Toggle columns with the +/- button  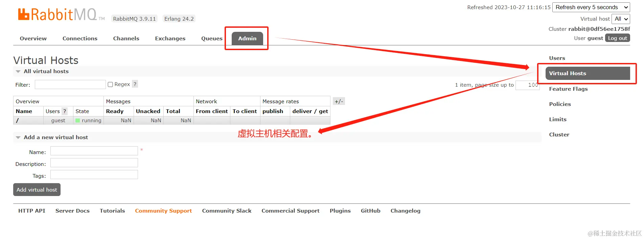click(x=339, y=101)
